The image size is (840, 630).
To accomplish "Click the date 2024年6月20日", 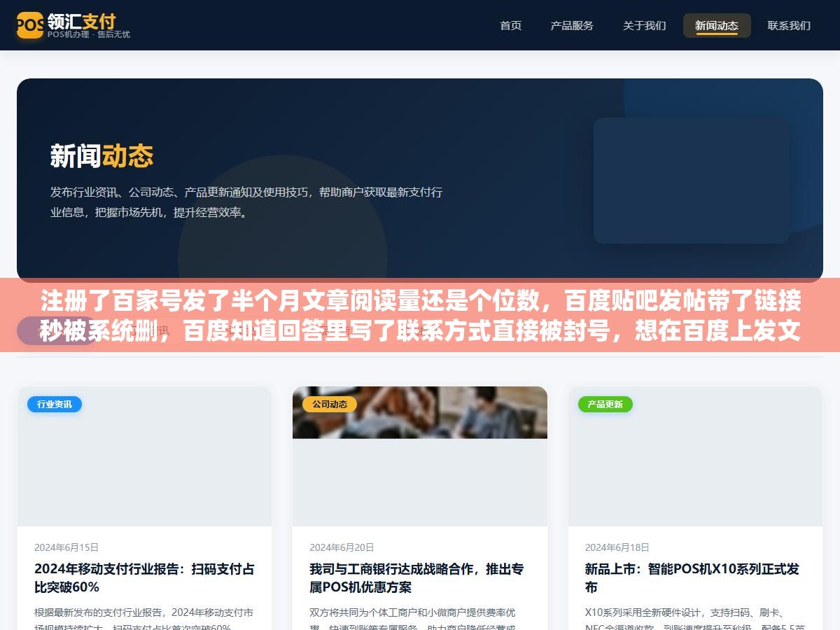I will click(x=342, y=547).
